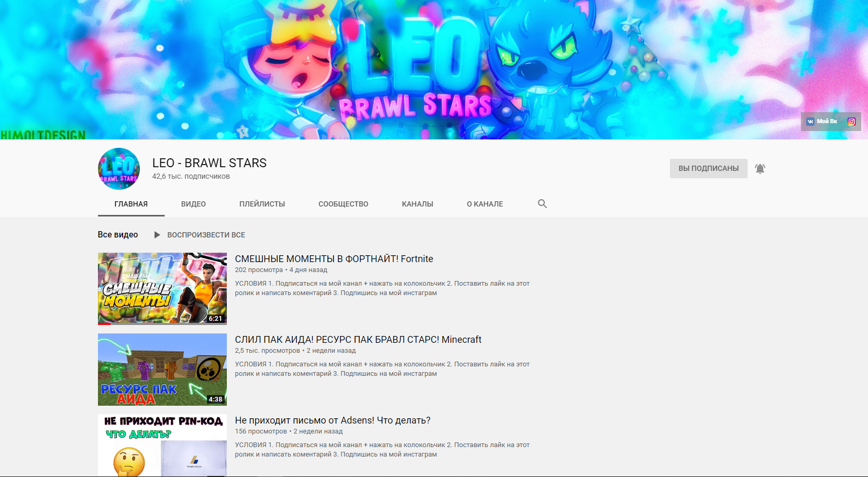Viewport: 868px width, 477px height.
Task: Click the ВЫ ПОДПИСАНЫ subscribed button
Action: (x=708, y=169)
